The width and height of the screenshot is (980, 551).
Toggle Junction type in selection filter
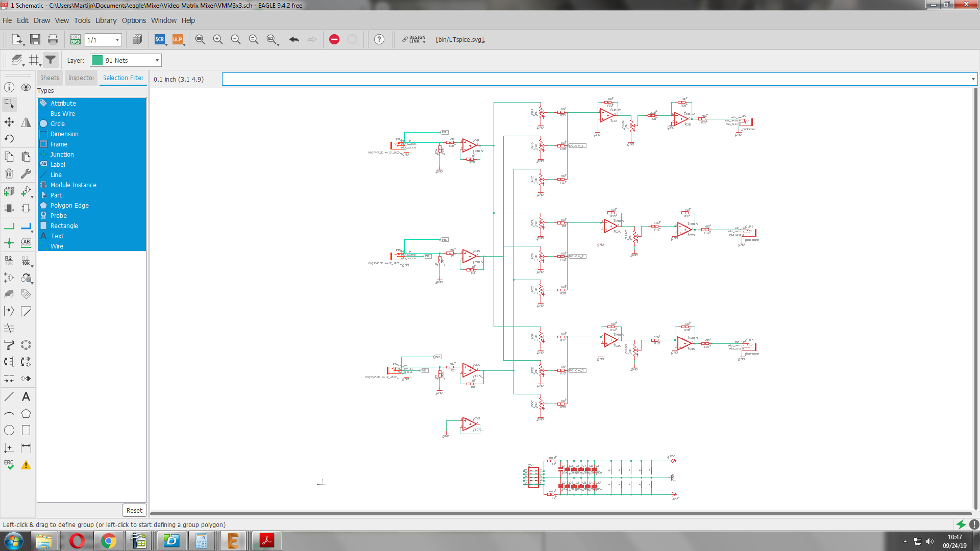[92, 154]
